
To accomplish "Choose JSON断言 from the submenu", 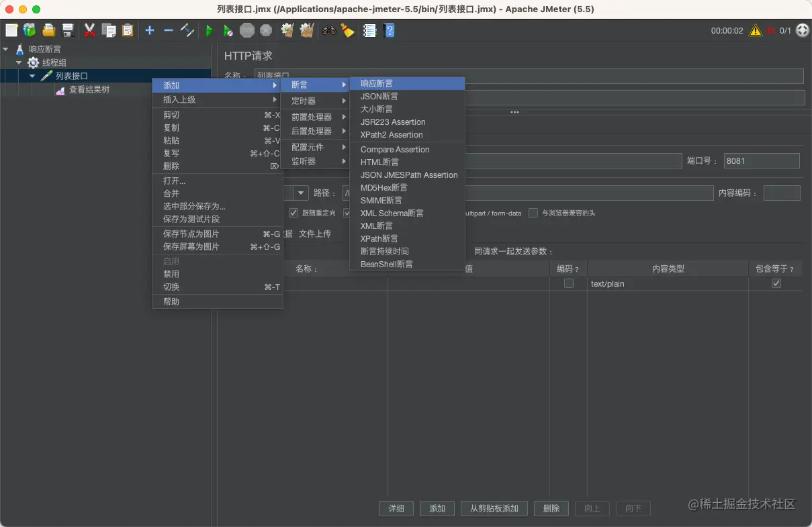I will click(407, 96).
